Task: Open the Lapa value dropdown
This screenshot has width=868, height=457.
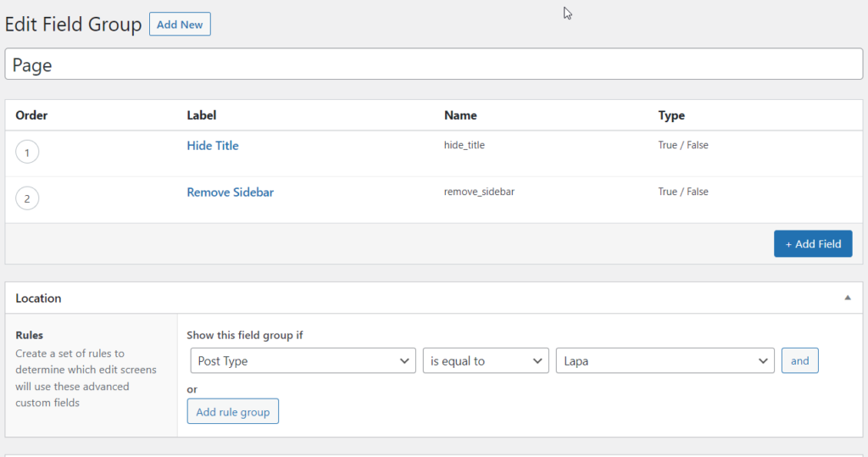Action: click(665, 361)
